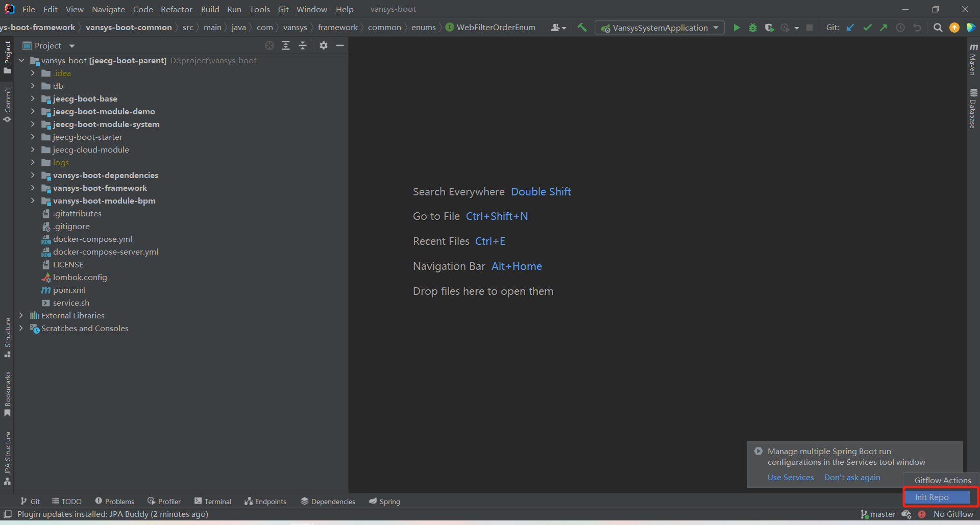Click the Use Services link
Screen dimensions: 980x525
(x=790, y=477)
